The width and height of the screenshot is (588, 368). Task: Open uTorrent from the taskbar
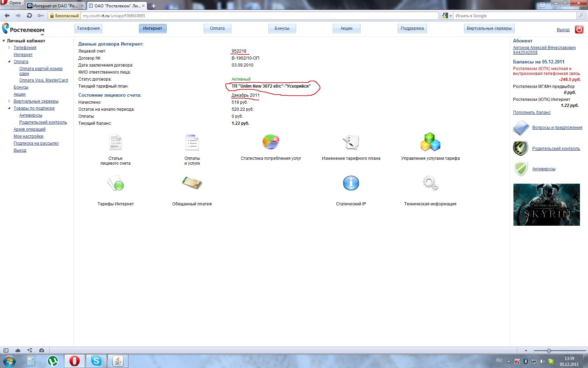coord(53,361)
